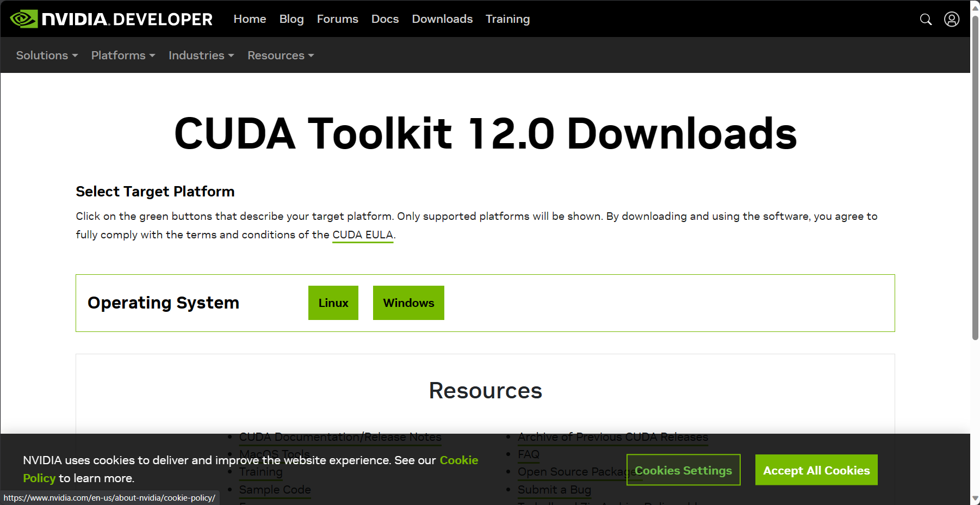
Task: Select Downloads in the top navigation
Action: (442, 19)
